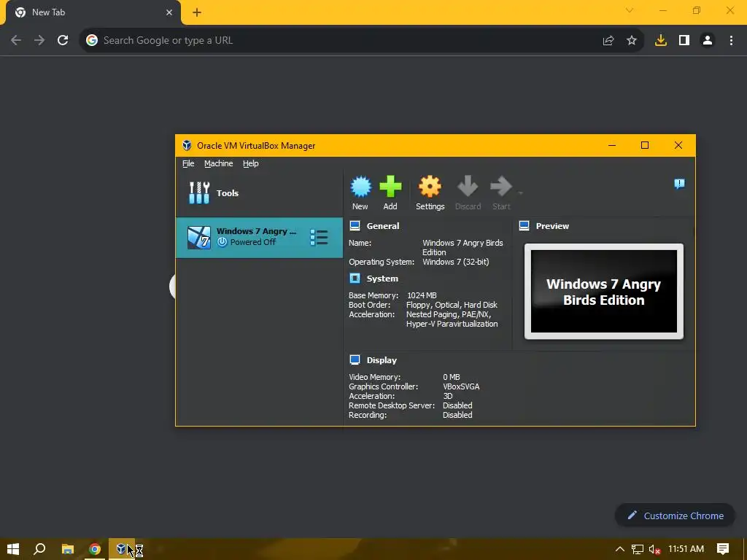Reload the Chrome page
Viewport: 747px width, 560px height.
[x=63, y=41]
